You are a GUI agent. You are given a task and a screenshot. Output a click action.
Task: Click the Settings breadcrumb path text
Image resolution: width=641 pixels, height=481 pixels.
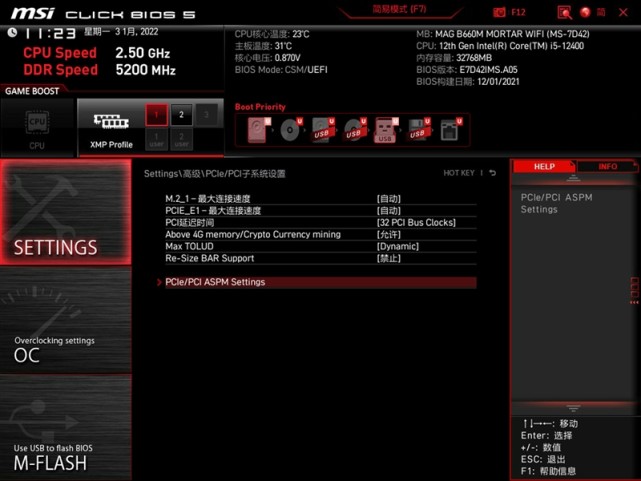coord(215,174)
